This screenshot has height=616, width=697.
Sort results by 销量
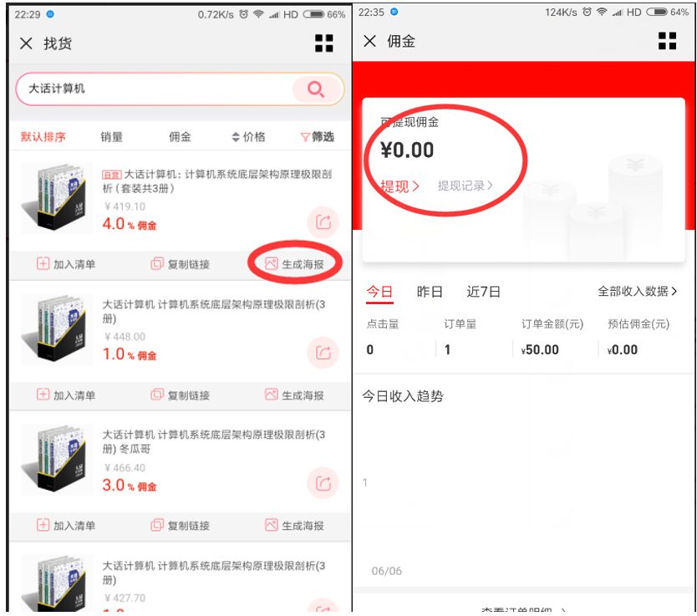(x=112, y=136)
